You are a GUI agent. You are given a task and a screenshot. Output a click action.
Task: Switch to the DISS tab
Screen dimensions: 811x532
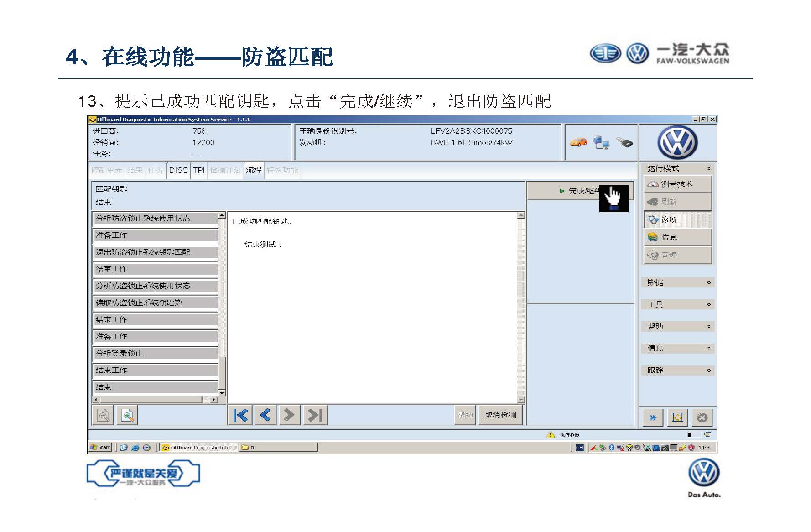178,170
